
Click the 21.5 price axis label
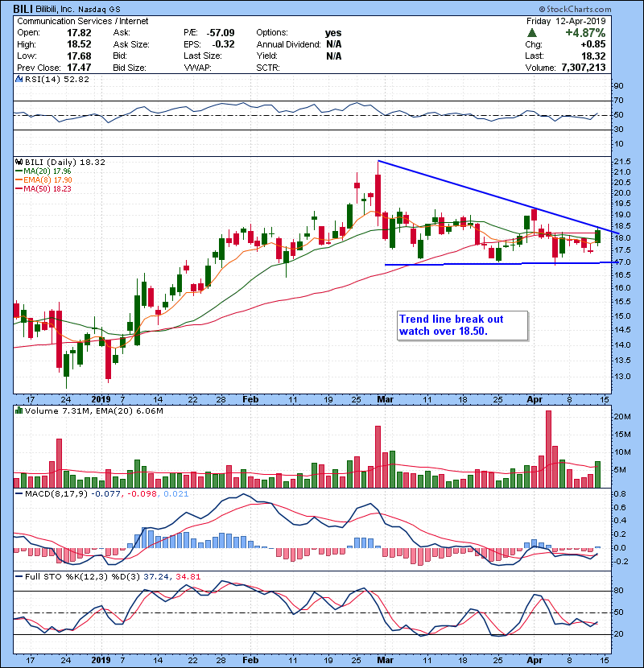pyautogui.click(x=621, y=162)
